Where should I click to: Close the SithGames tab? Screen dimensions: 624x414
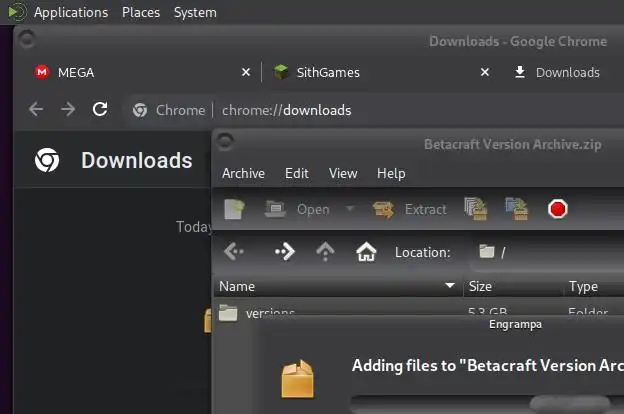pyautogui.click(x=485, y=72)
